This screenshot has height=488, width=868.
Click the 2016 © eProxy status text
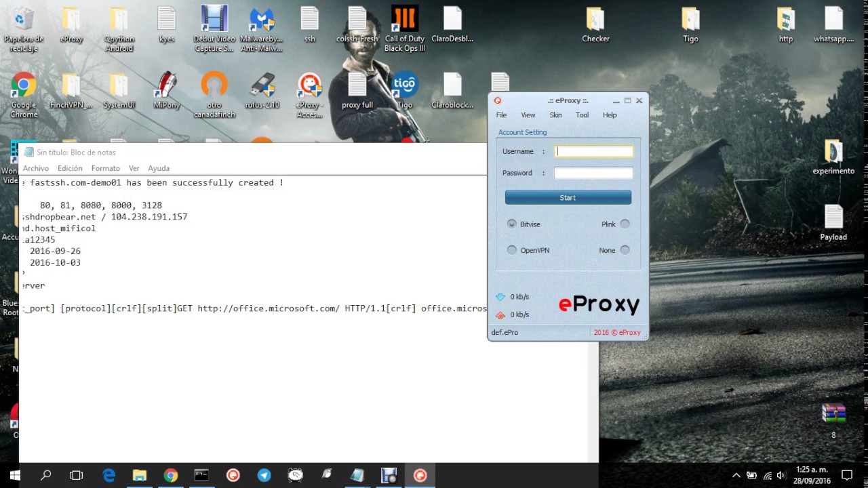click(617, 333)
